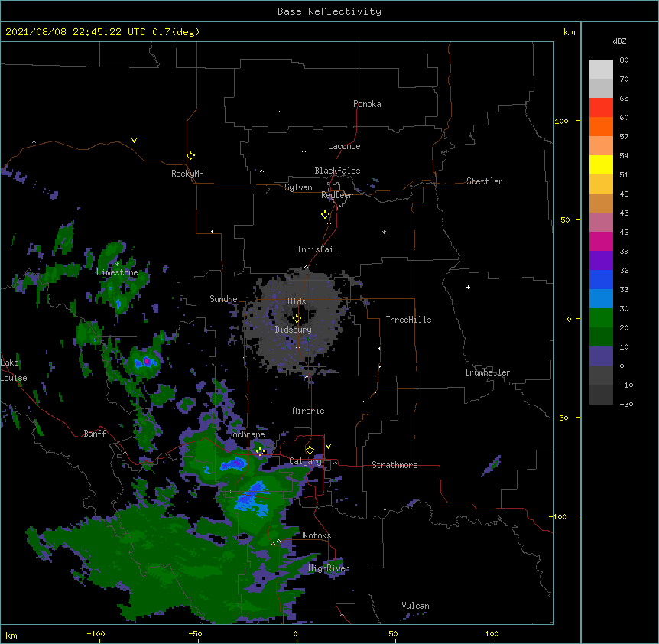Screen dimensions: 659x644
Task: Click the Base_Reflectivity title text
Action: (329, 11)
